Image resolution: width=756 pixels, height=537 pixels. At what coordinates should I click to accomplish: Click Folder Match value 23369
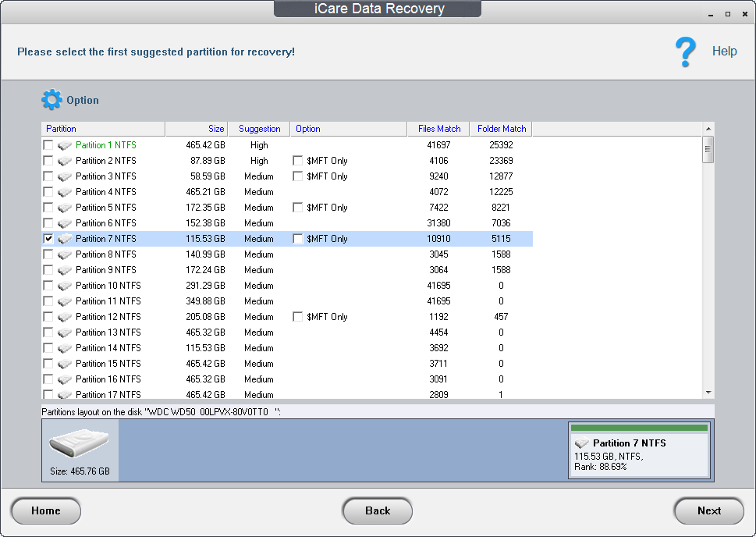tap(501, 161)
